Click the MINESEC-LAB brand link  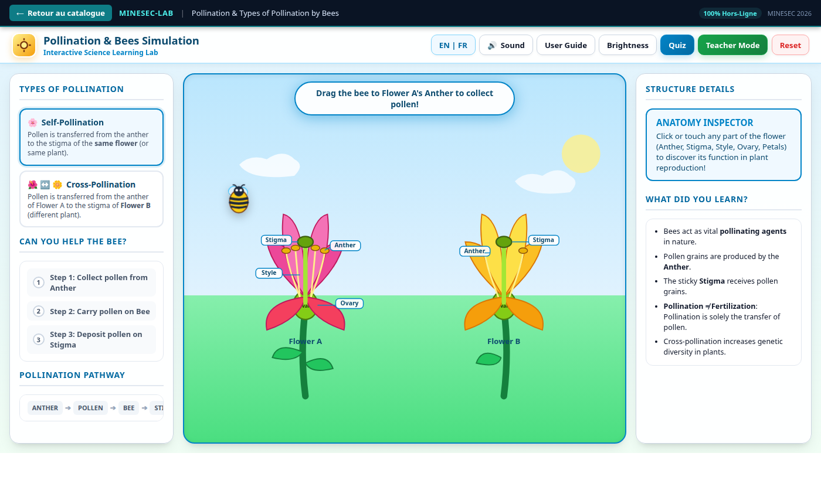click(x=146, y=13)
